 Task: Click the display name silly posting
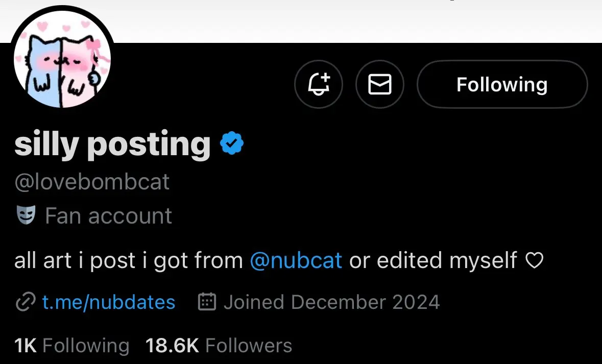(112, 144)
